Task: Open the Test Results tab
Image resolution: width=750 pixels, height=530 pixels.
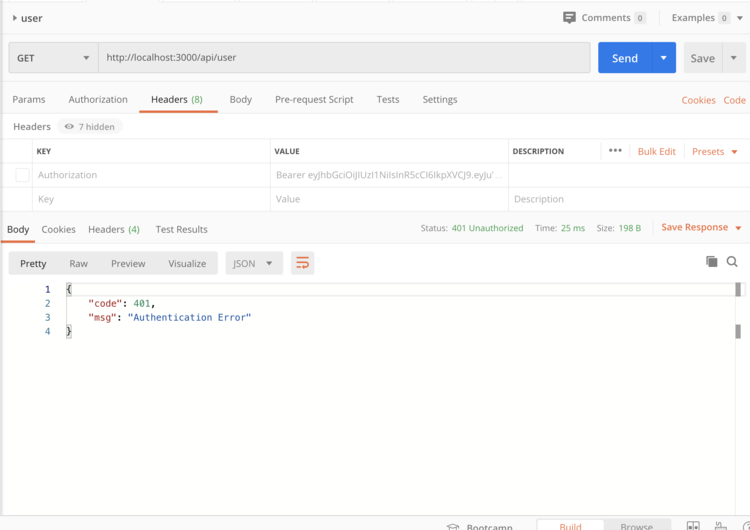Action: 182,230
